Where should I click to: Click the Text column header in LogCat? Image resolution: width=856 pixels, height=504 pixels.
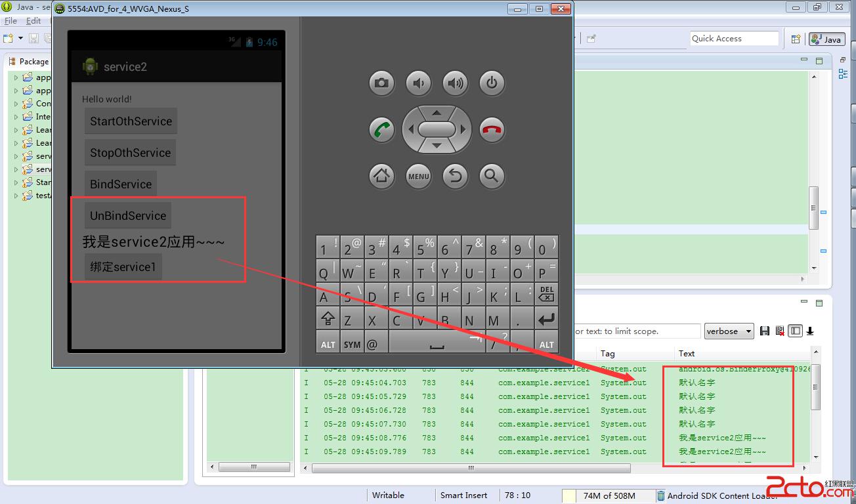click(x=687, y=354)
